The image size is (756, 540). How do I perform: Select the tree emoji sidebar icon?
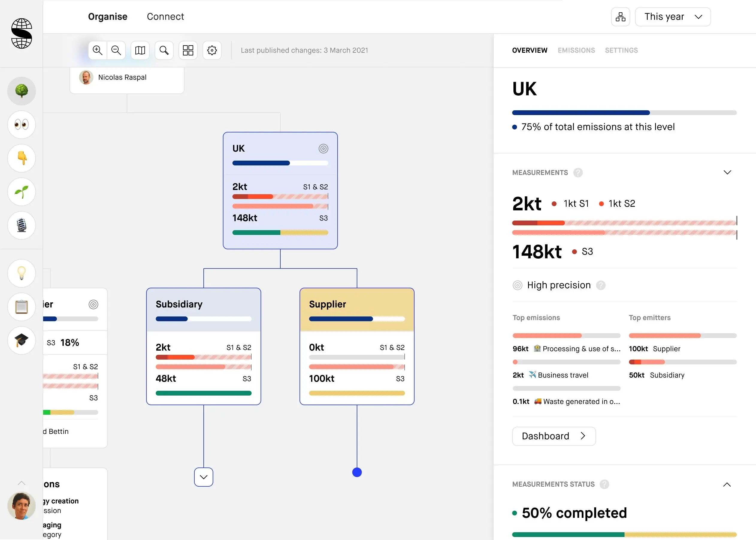(22, 91)
